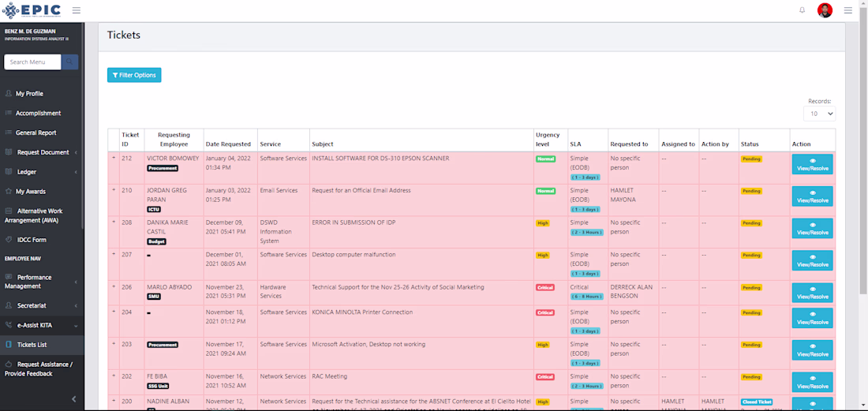Click the Search Menu input field

[32, 62]
